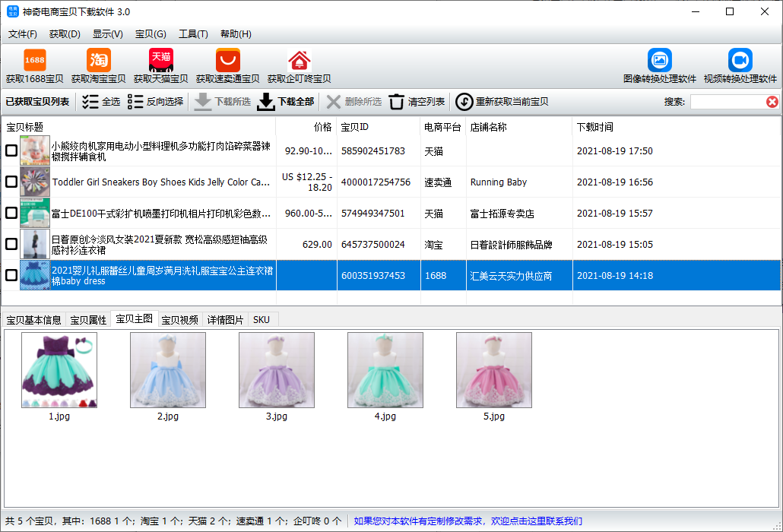783x532 pixels.
Task: Click the 下载所选 download selected icon
Action: [203, 102]
